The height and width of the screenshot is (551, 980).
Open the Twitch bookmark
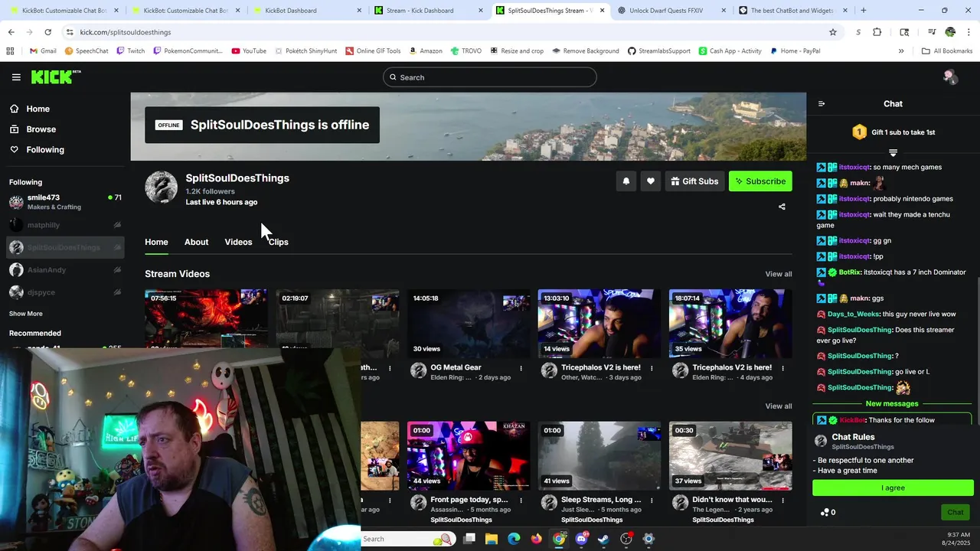click(130, 51)
